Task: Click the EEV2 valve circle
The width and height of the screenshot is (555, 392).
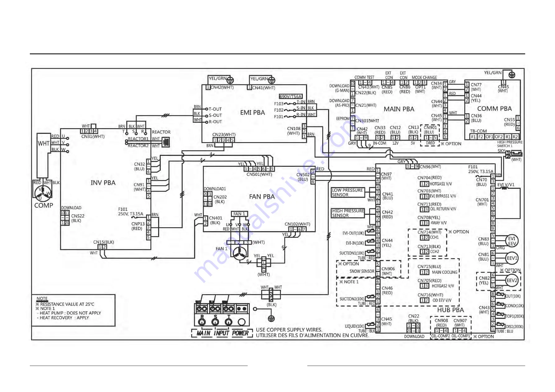Action: coord(512,280)
